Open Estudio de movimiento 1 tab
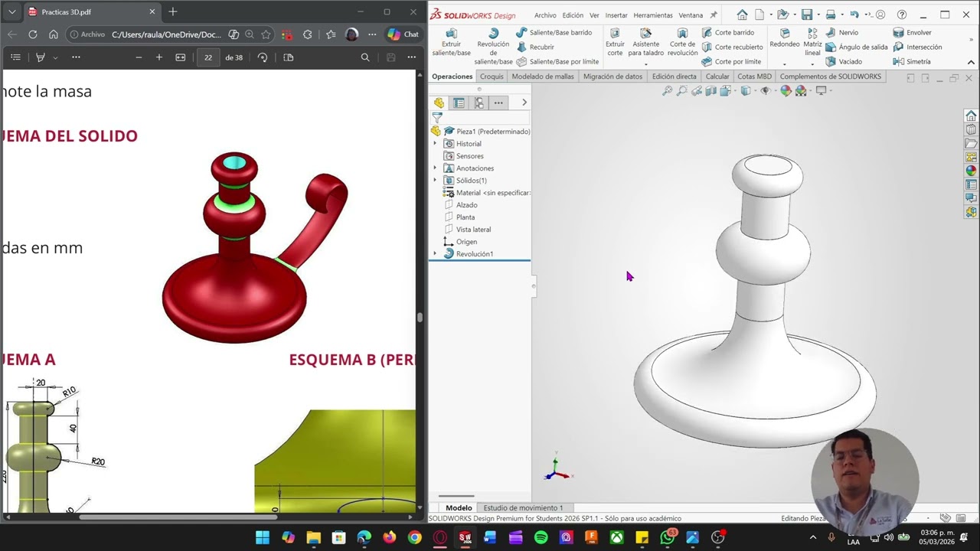980x551 pixels. click(523, 508)
